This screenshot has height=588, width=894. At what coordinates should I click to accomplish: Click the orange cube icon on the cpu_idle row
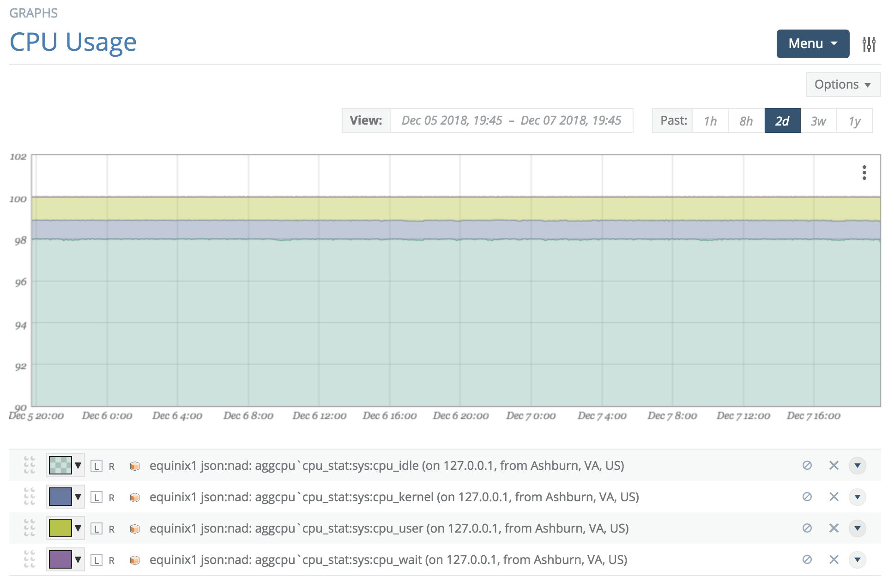[135, 466]
